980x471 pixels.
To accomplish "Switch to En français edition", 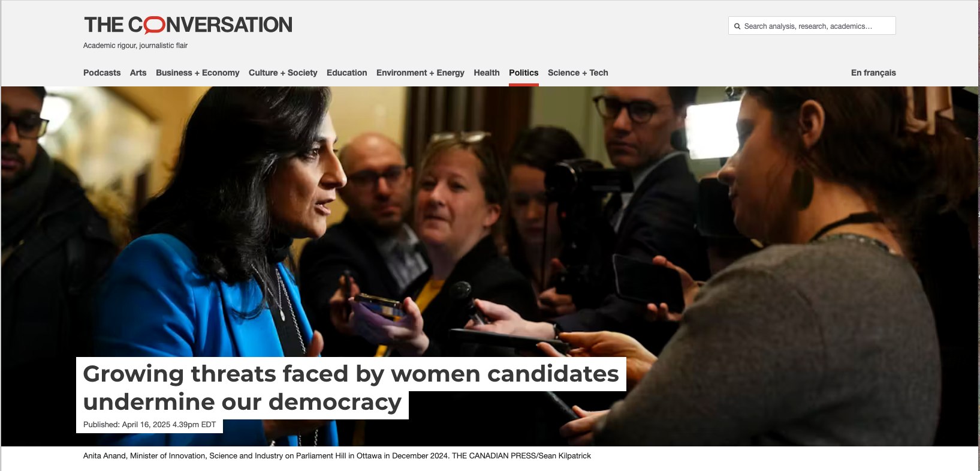I will 873,73.
